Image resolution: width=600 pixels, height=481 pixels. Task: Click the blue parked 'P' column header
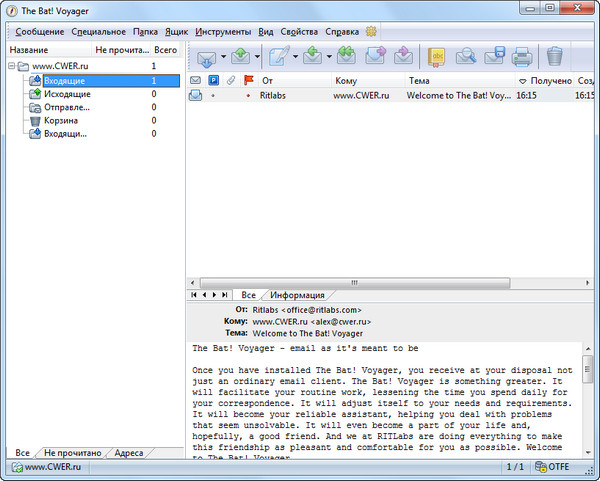click(x=213, y=80)
